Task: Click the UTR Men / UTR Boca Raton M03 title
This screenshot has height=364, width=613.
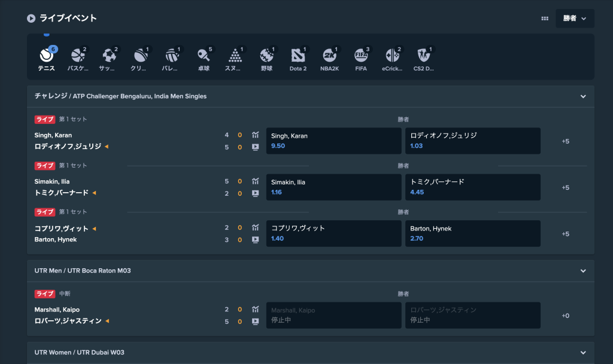Action: [83, 271]
